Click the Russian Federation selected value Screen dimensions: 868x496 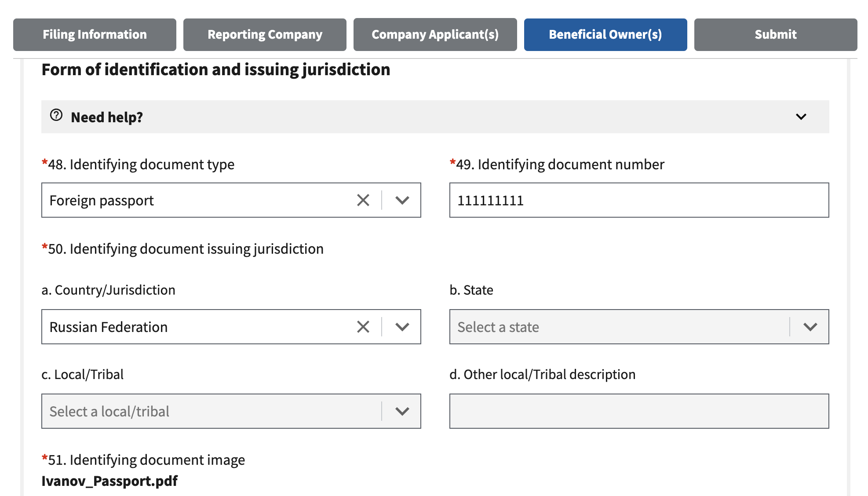coord(109,327)
